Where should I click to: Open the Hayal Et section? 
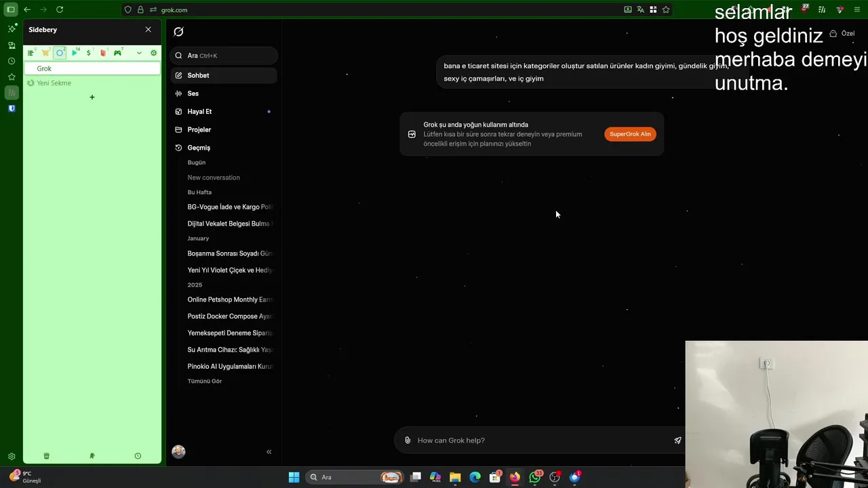224,111
